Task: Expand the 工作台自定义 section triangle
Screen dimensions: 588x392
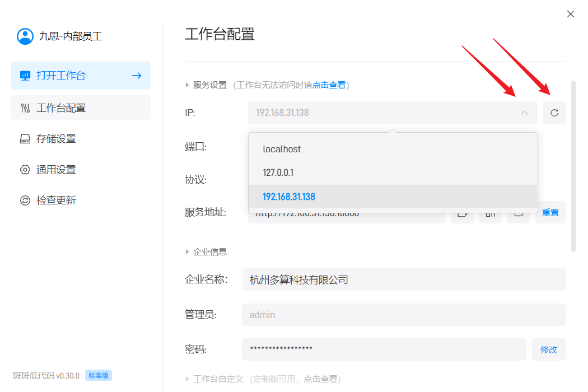Action: pyautogui.click(x=187, y=379)
